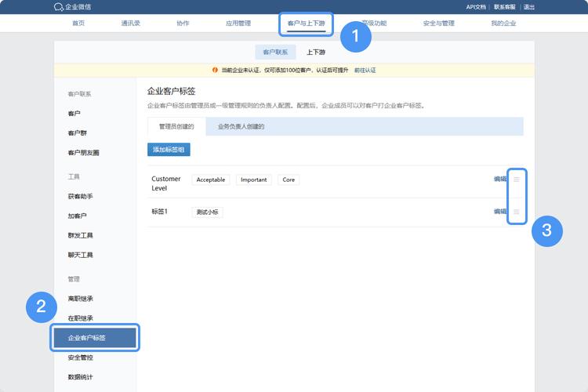
Task: Click the Acceptable tag
Action: [x=211, y=180]
